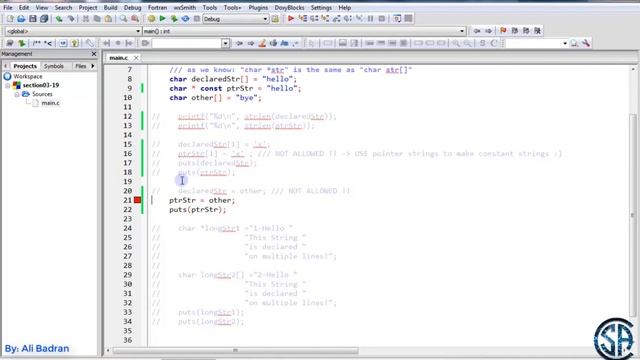Select the Workspace tree item

pos(28,76)
